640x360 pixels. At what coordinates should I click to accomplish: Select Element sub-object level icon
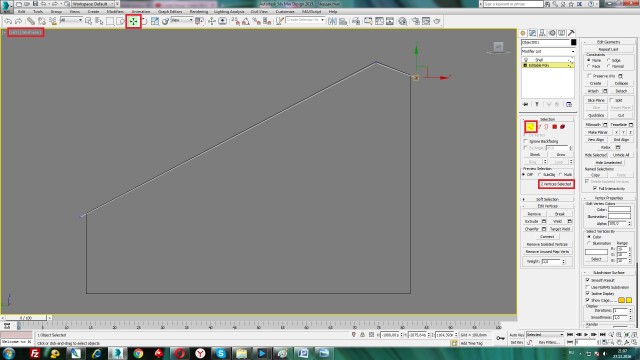pyautogui.click(x=562, y=127)
